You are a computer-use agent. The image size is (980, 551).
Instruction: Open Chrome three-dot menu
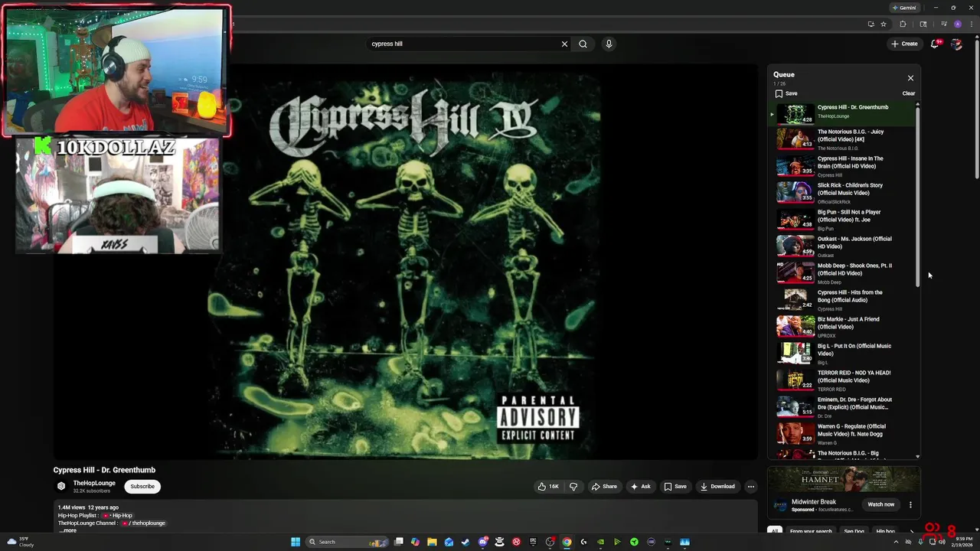[x=971, y=24]
